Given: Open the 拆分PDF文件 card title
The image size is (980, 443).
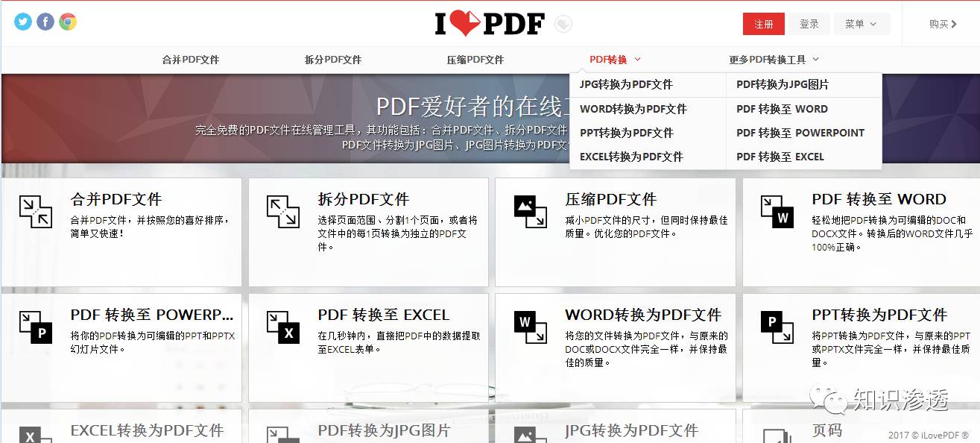Looking at the screenshot, I should (364, 200).
